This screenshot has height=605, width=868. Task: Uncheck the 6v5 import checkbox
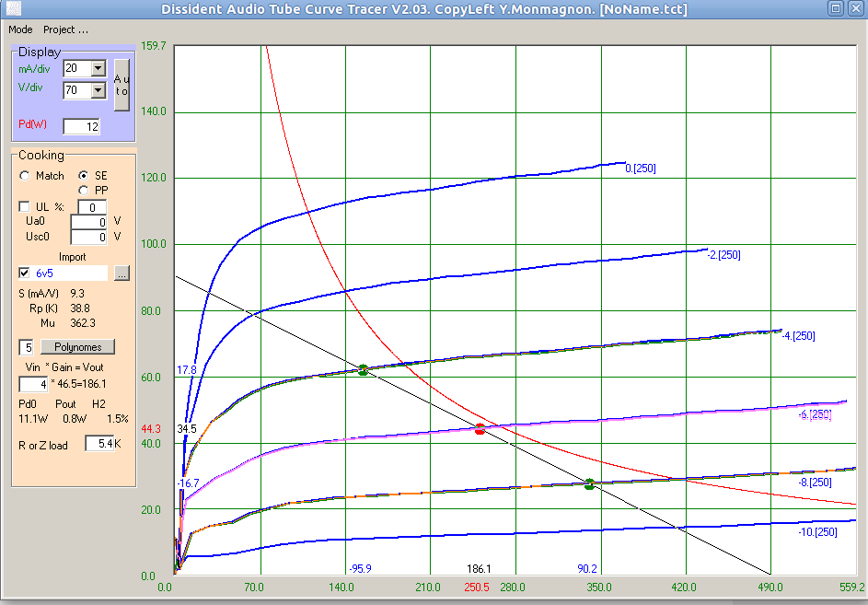click(24, 273)
